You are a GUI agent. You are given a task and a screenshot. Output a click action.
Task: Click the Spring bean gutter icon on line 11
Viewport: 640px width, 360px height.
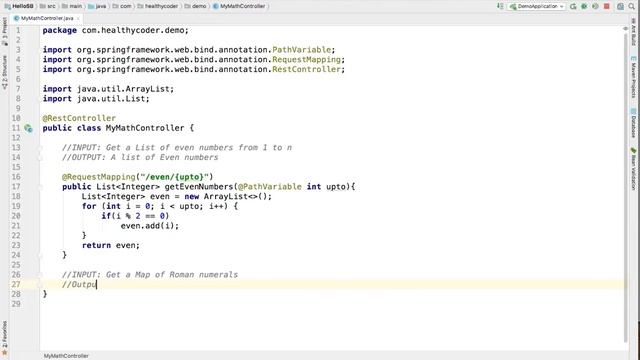click(28, 128)
